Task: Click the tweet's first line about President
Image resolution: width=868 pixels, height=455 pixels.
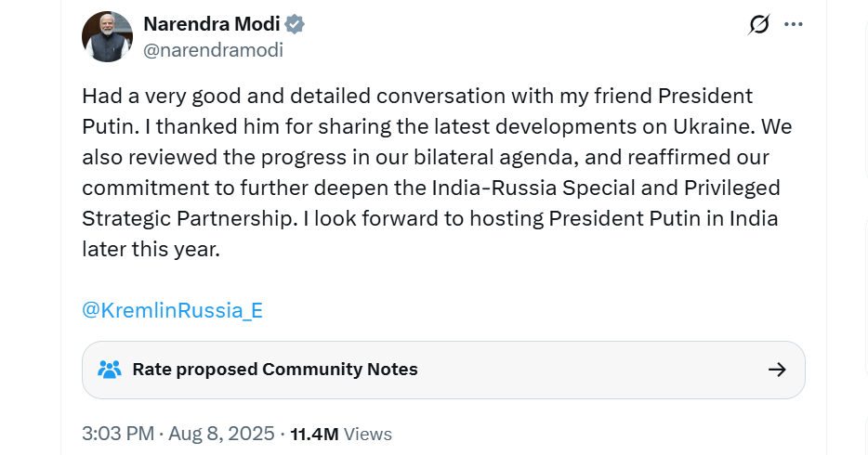Action: [417, 97]
